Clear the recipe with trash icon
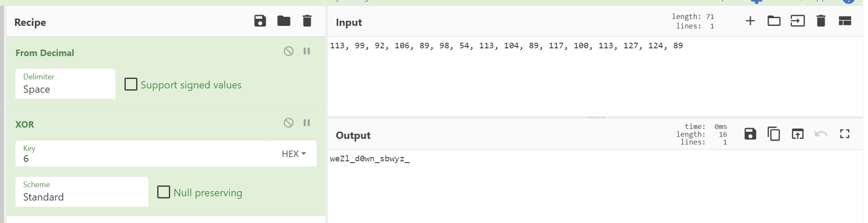The height and width of the screenshot is (223, 868). pyautogui.click(x=307, y=21)
